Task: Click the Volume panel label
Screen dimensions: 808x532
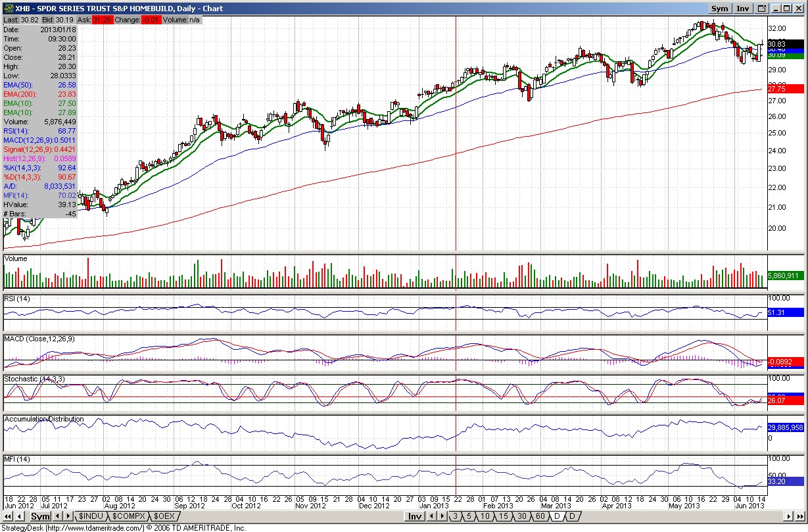Action: [16, 259]
